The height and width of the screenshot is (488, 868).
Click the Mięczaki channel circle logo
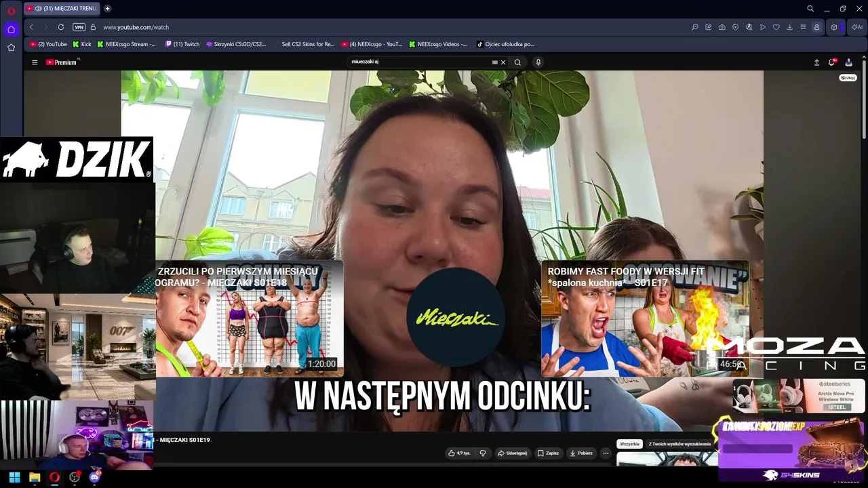[x=456, y=317]
